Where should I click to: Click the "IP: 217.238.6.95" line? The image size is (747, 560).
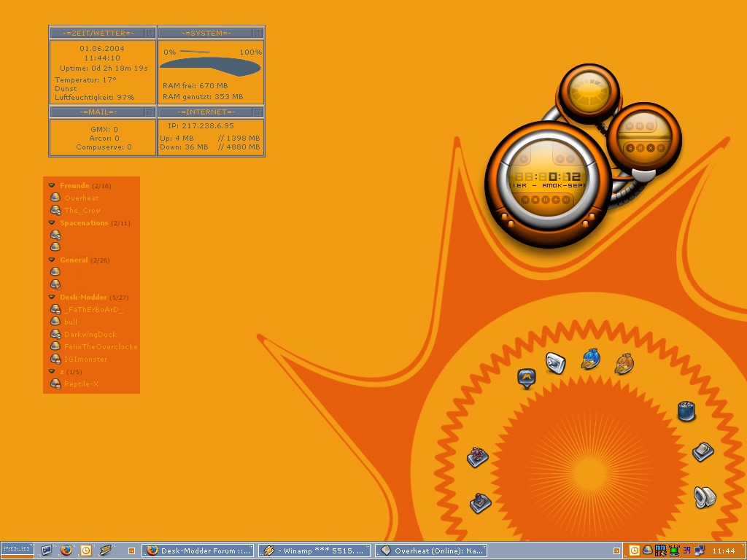[x=201, y=125]
